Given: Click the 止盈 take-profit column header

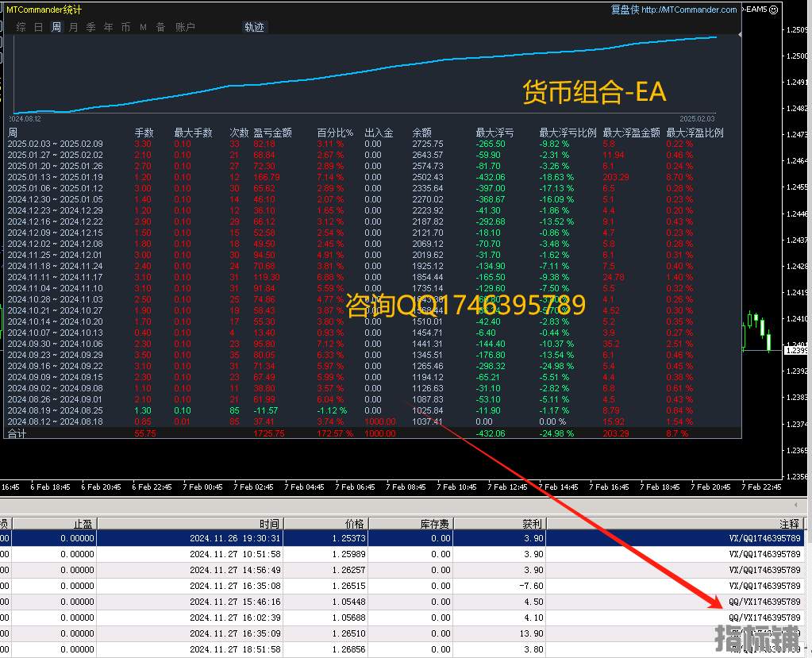Looking at the screenshot, I should pos(83,524).
